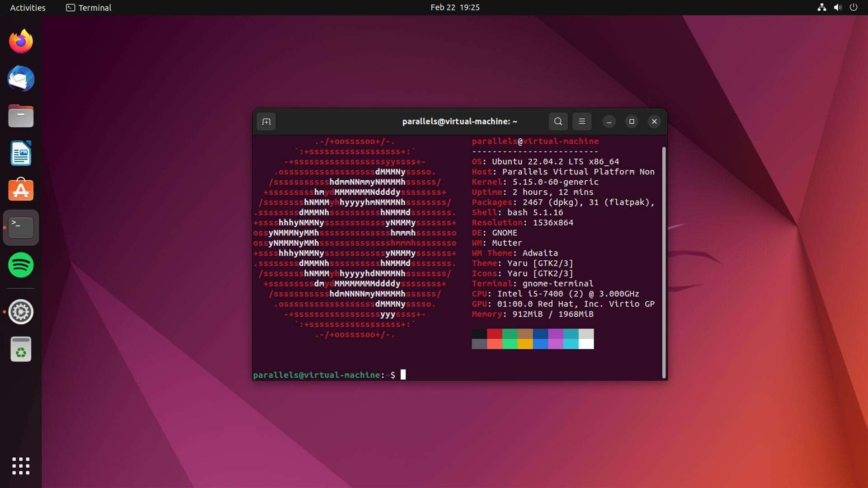Launch LibreOffice Writer from the dock

[20, 153]
